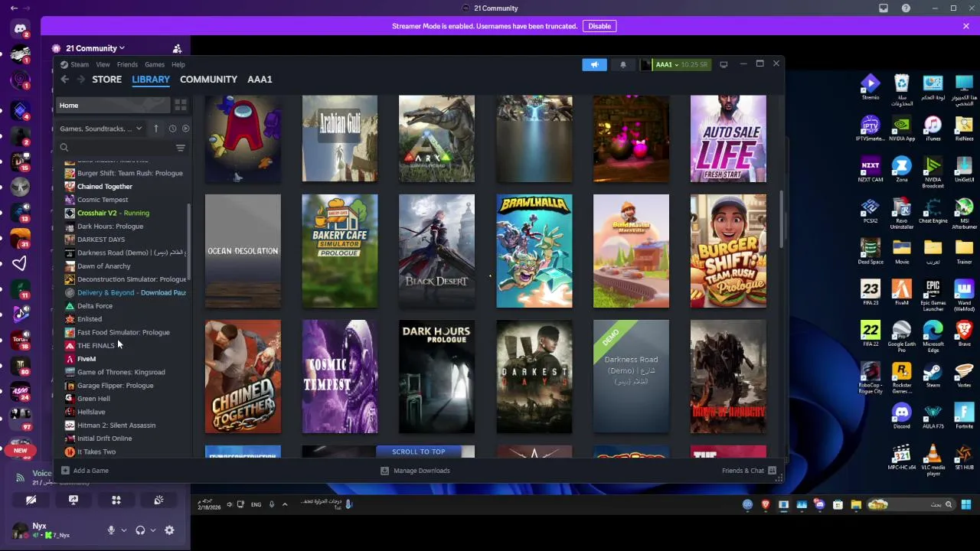Open microphone input options arrow in Discord
This screenshot has width=980, height=551.
coord(123,530)
